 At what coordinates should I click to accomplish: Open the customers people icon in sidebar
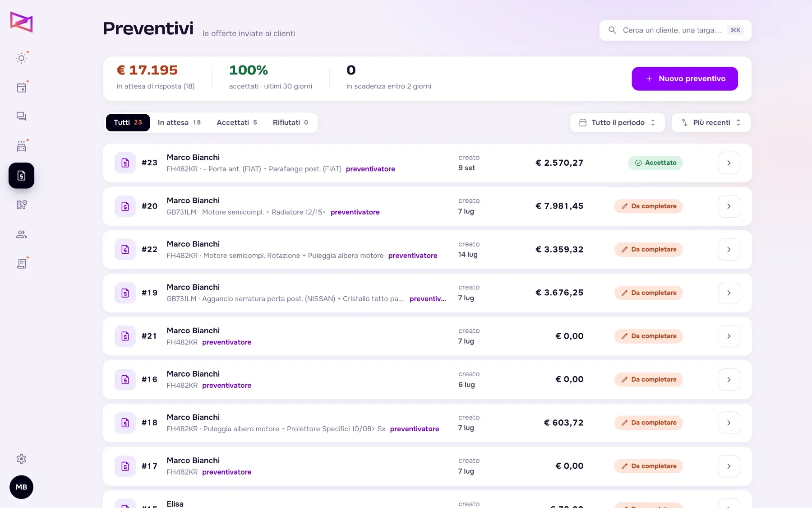pos(21,234)
